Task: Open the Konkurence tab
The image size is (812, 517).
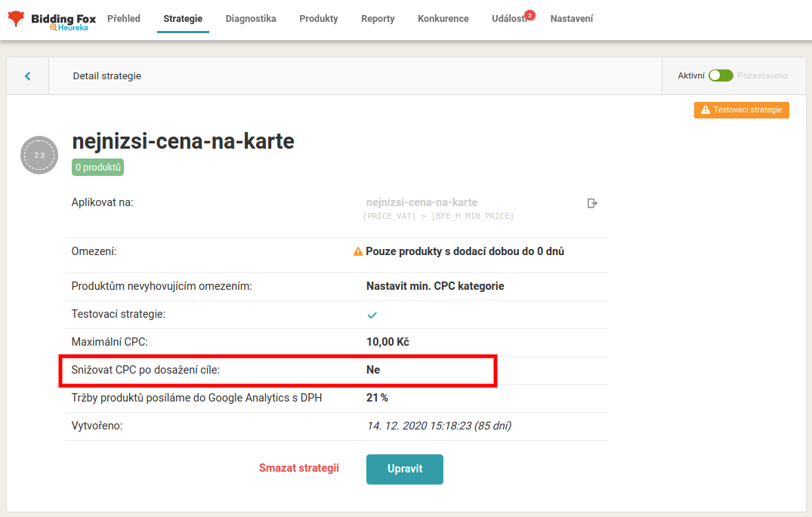Action: click(x=443, y=19)
